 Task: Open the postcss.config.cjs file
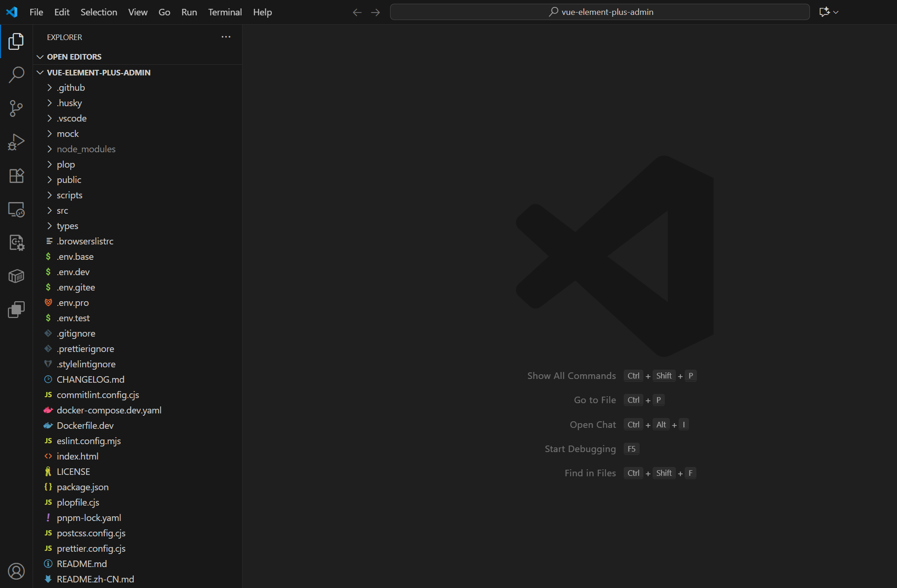[x=137, y=533]
